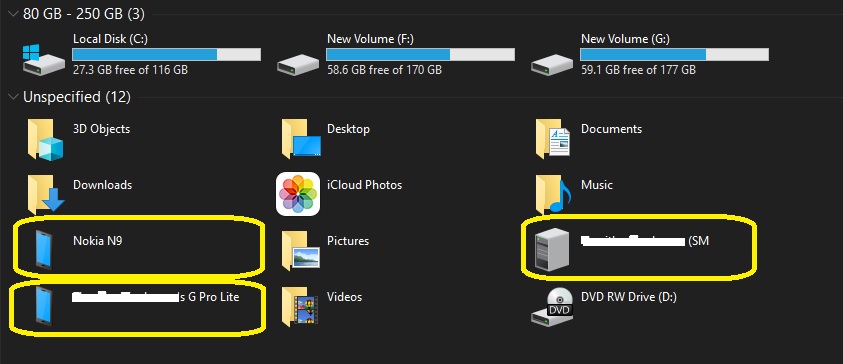The image size is (843, 364).
Task: Click the "80 GB - 250 GB (3)" header text
Action: (84, 14)
